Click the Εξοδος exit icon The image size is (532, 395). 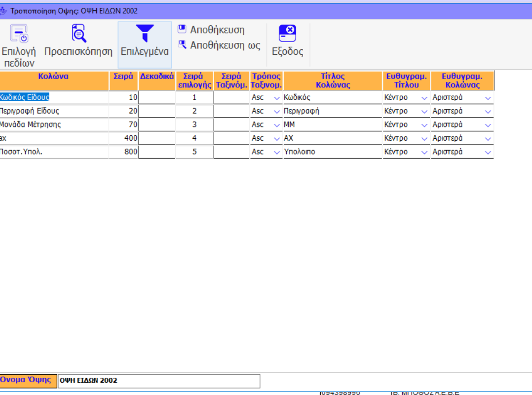coord(287,34)
